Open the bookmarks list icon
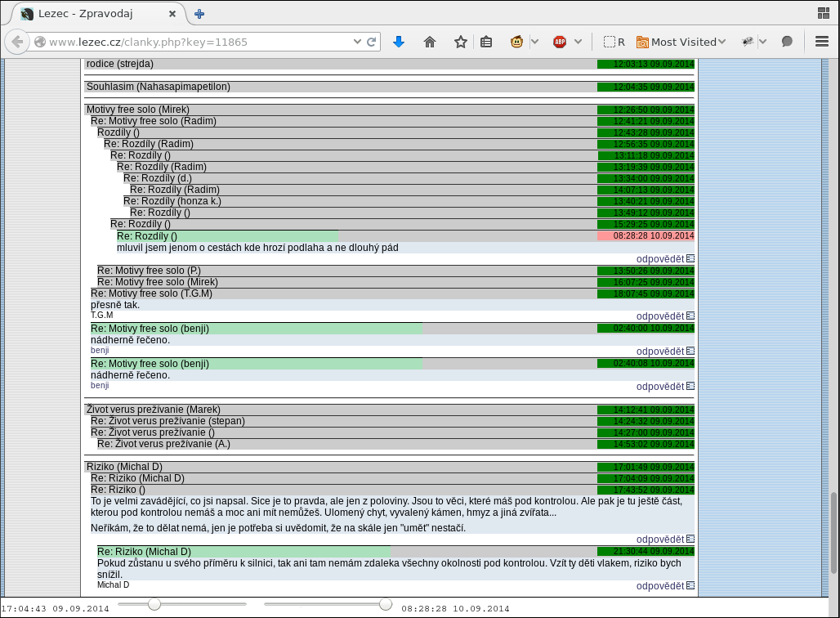This screenshot has width=840, height=618. [486, 42]
